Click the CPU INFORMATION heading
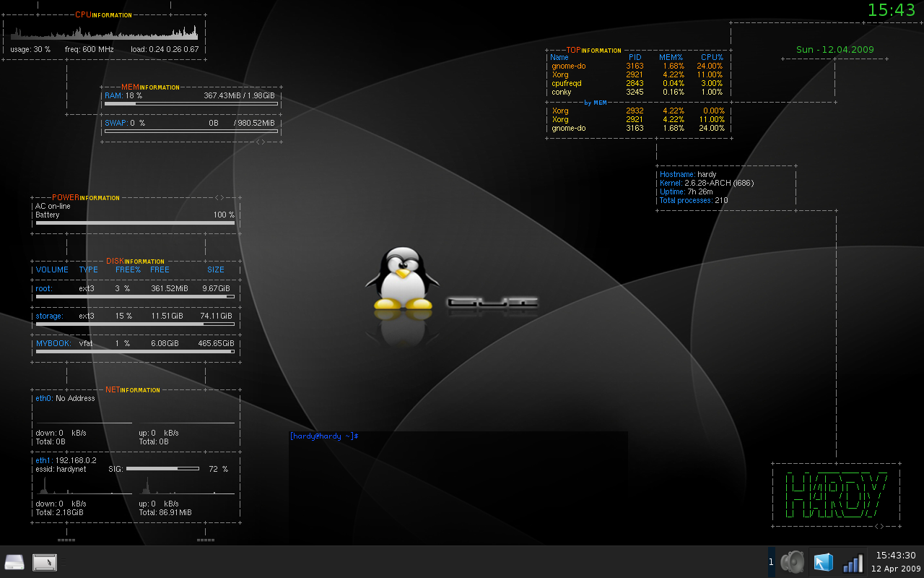The width and height of the screenshot is (924, 578). tap(103, 14)
